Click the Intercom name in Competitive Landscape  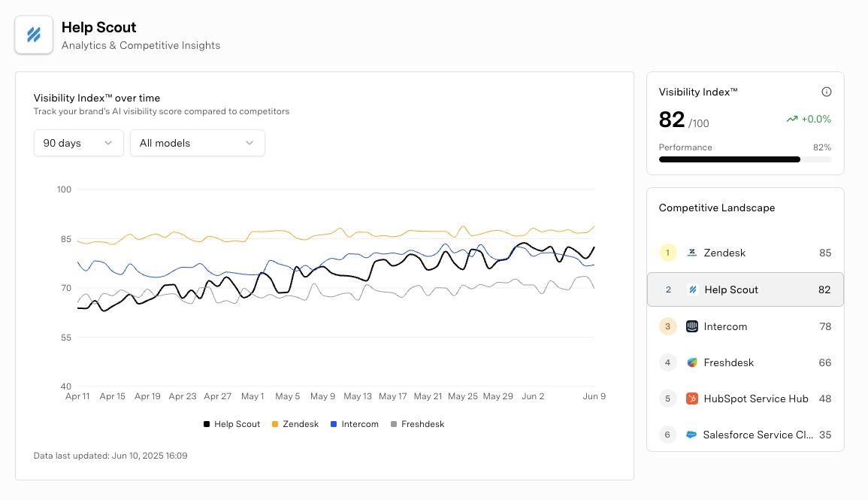point(725,326)
